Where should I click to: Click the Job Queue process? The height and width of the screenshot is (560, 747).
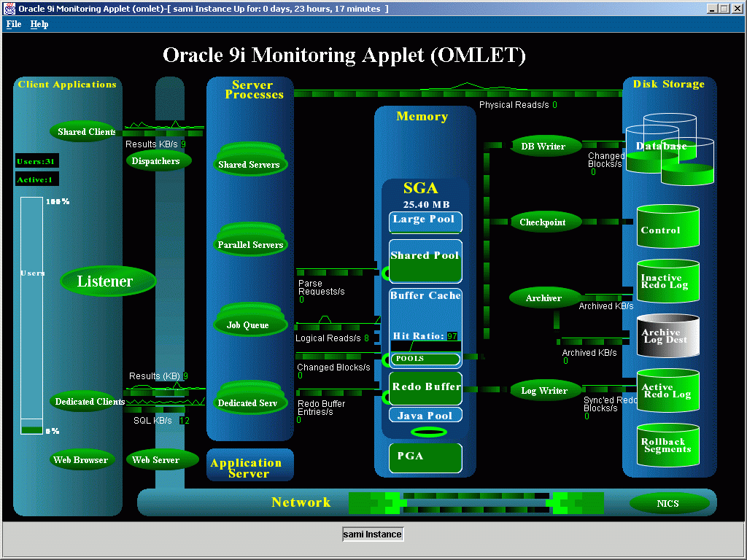coord(251,320)
